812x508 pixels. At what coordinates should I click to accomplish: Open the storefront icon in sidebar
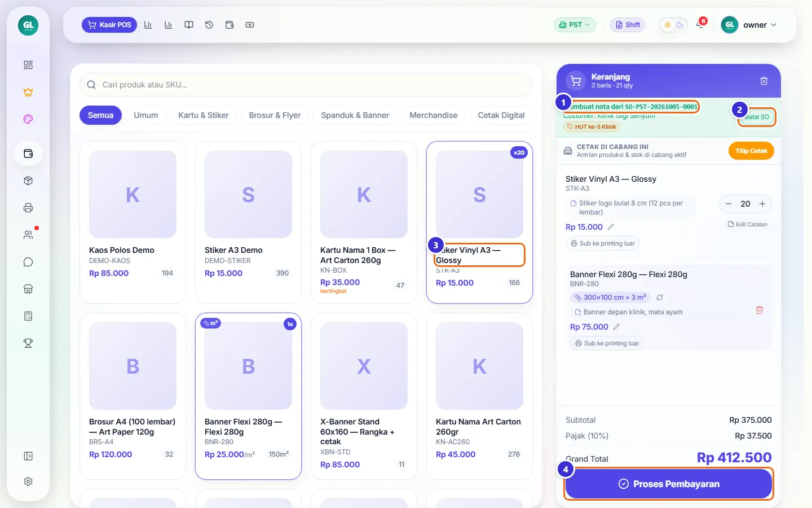coord(28,289)
